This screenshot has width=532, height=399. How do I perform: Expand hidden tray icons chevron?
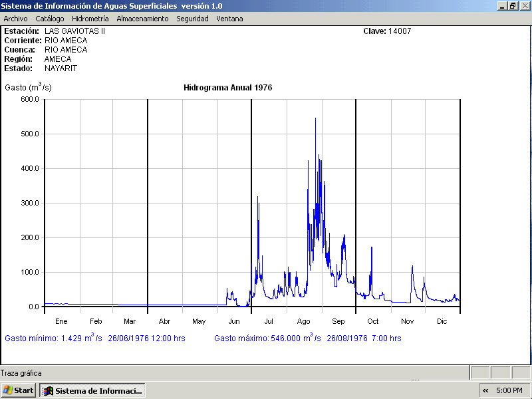(x=485, y=390)
